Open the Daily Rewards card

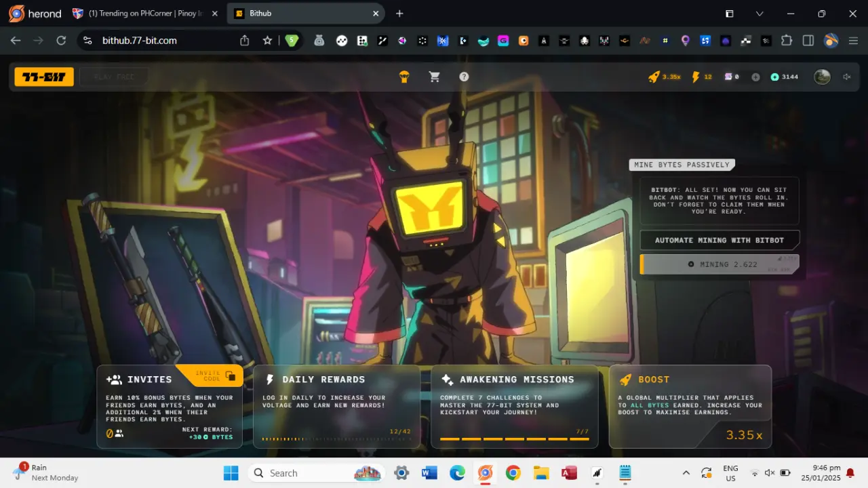coord(336,407)
